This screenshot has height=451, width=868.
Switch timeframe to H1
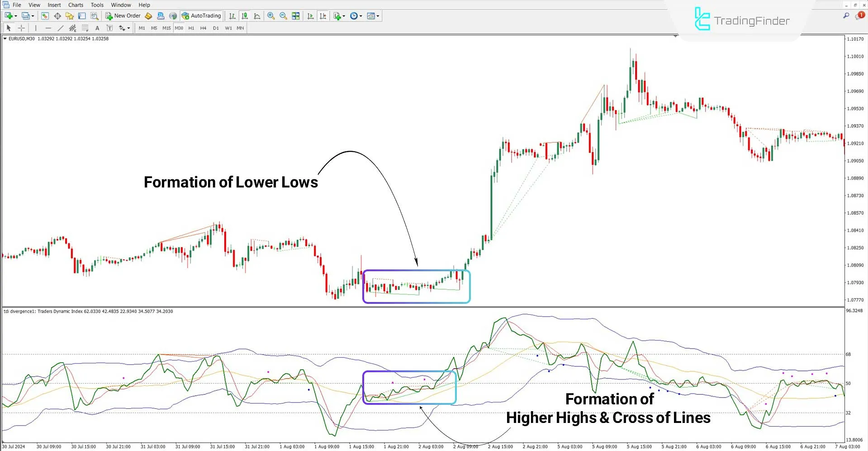(191, 28)
